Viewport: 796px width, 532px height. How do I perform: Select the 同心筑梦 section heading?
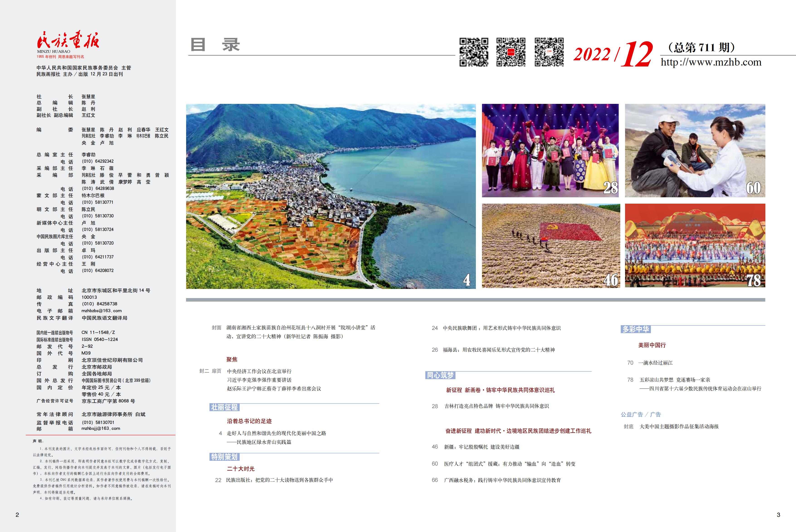coord(440,375)
